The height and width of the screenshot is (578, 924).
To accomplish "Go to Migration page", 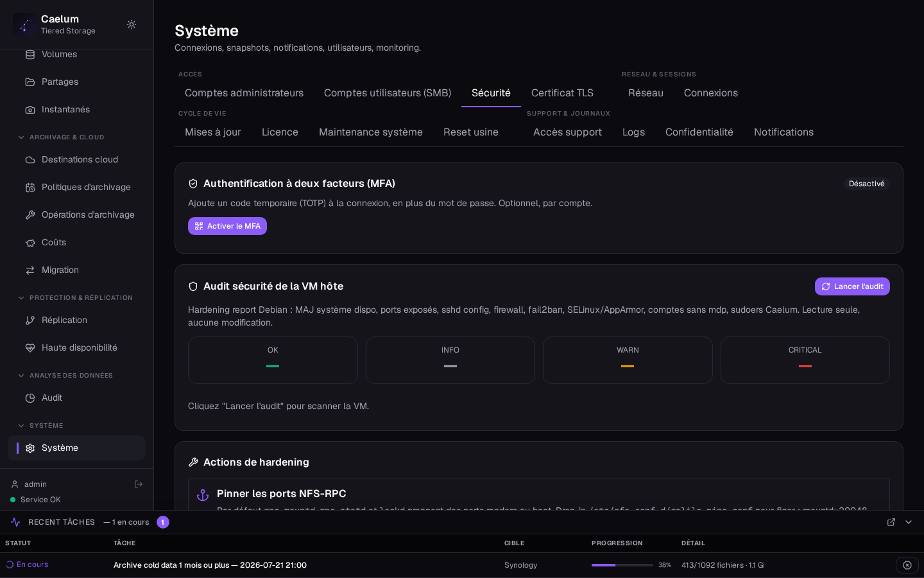I will tap(76, 270).
